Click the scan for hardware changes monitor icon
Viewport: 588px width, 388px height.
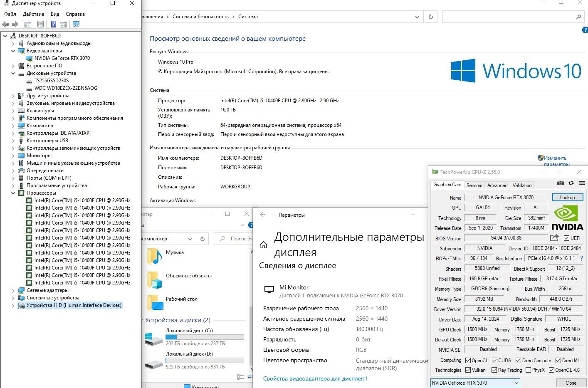tap(76, 24)
